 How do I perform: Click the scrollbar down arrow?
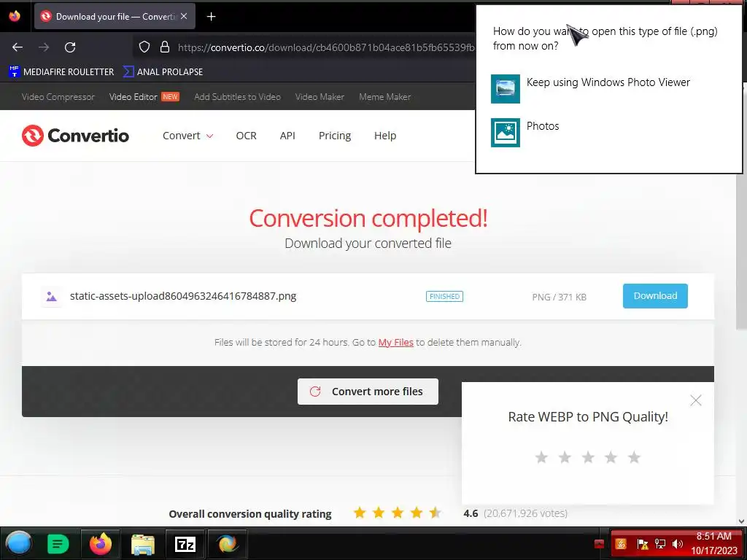pos(741,521)
